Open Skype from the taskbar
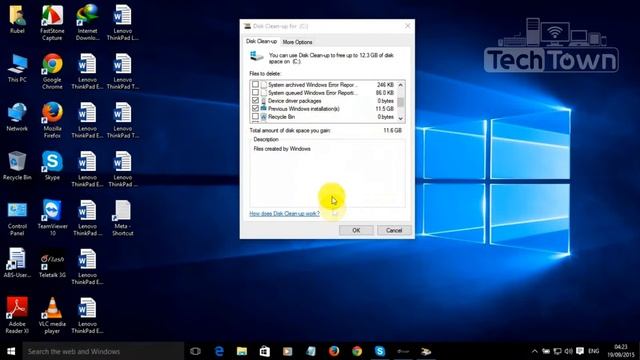640x360 pixels. (380, 351)
